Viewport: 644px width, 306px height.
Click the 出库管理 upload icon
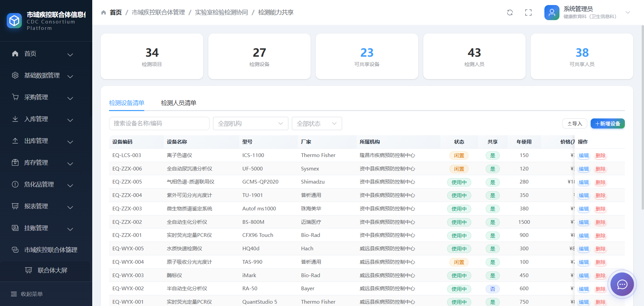pyautogui.click(x=15, y=141)
